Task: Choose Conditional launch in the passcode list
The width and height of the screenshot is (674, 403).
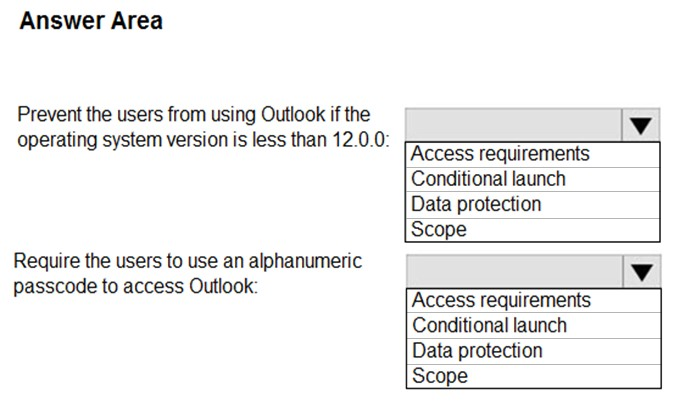Action: point(533,326)
